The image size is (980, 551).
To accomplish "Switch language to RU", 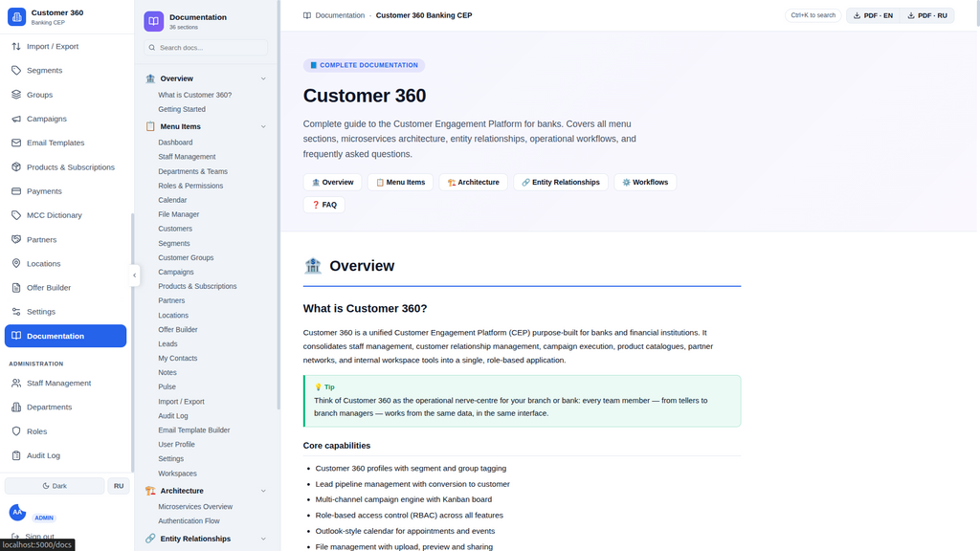I will pyautogui.click(x=119, y=486).
